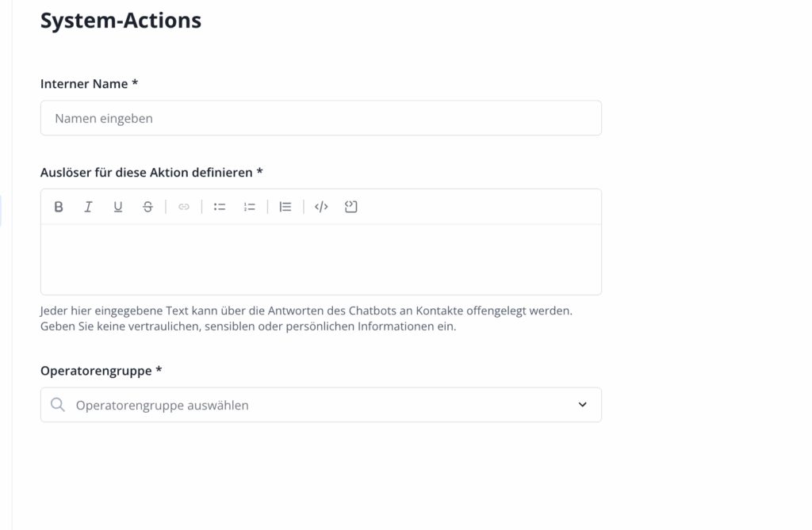
Task: Toggle inline code formatting
Action: pos(321,207)
